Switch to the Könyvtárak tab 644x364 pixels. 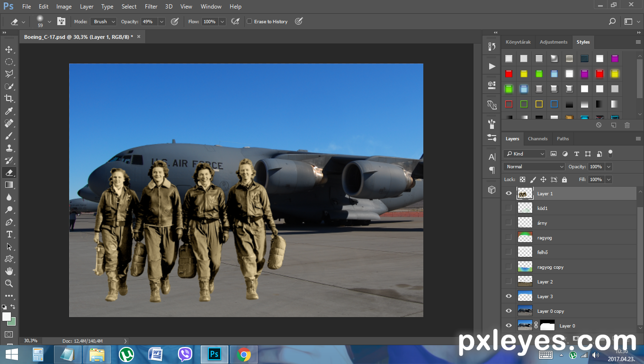click(x=518, y=42)
